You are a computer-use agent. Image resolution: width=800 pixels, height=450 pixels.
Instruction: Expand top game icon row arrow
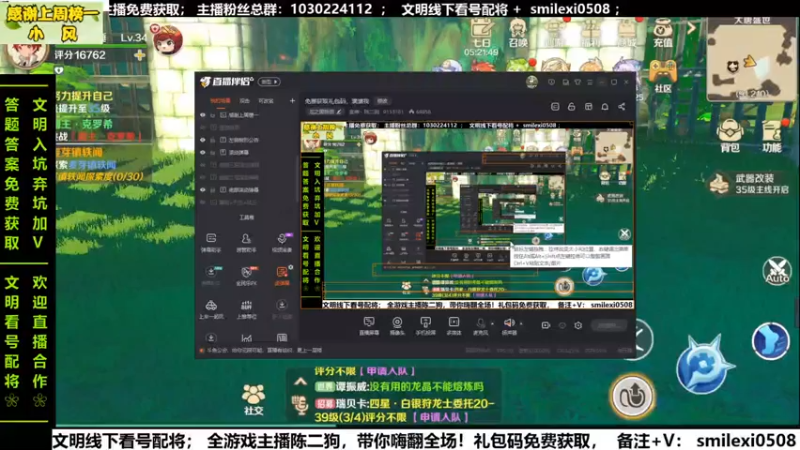point(691,28)
